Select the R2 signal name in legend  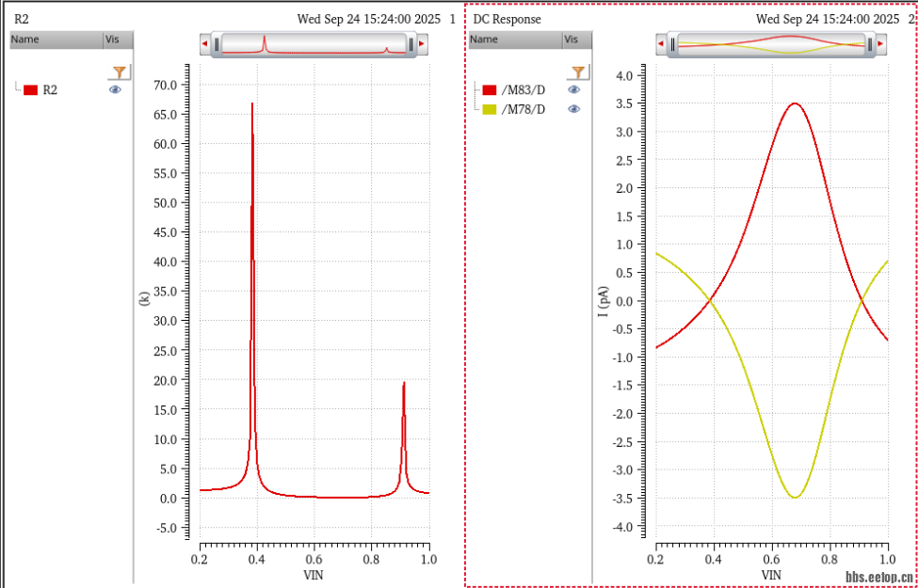[x=51, y=89]
